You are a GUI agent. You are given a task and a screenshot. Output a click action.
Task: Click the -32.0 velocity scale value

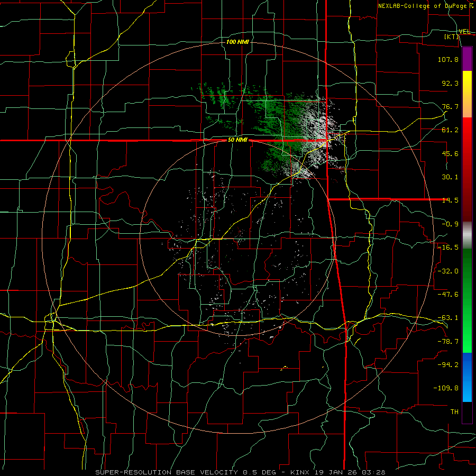448,271
